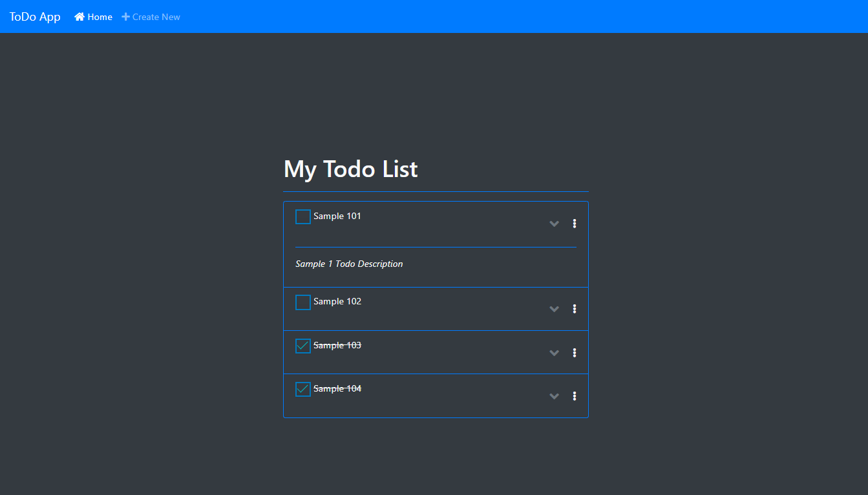The image size is (868, 495).
Task: Collapse the Sample 101 details chevron
Action: [554, 223]
